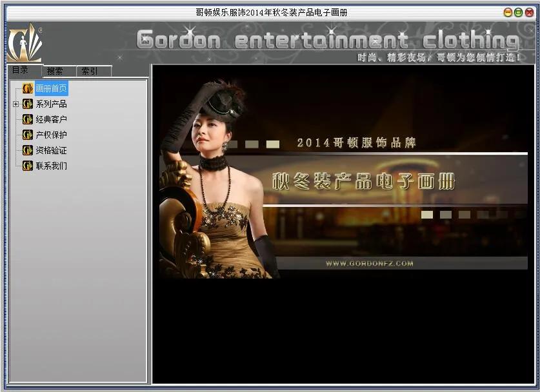This screenshot has height=392, width=540.
Task: Click the window title 哥顿娱乐服饰2014年秋冬装产品电子画册
Action: pos(272,13)
